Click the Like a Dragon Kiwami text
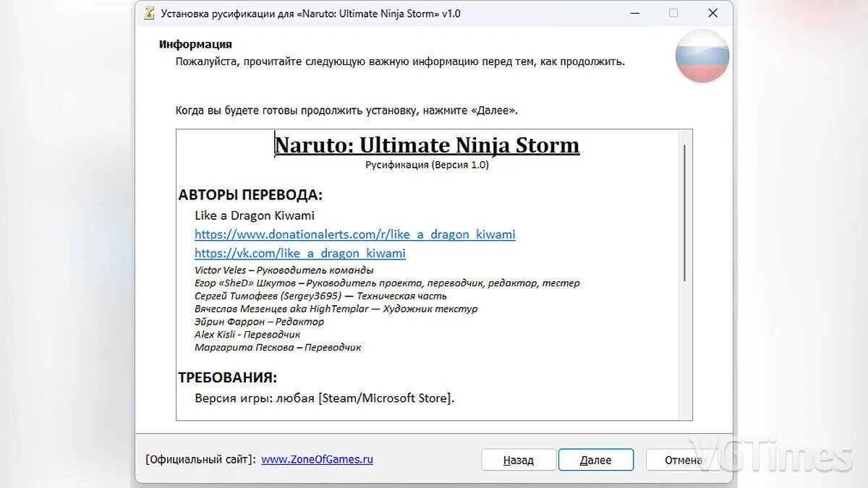 (x=255, y=215)
